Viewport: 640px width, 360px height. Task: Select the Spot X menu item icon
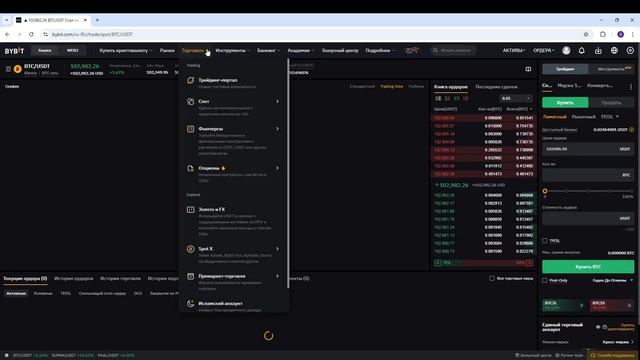191,249
